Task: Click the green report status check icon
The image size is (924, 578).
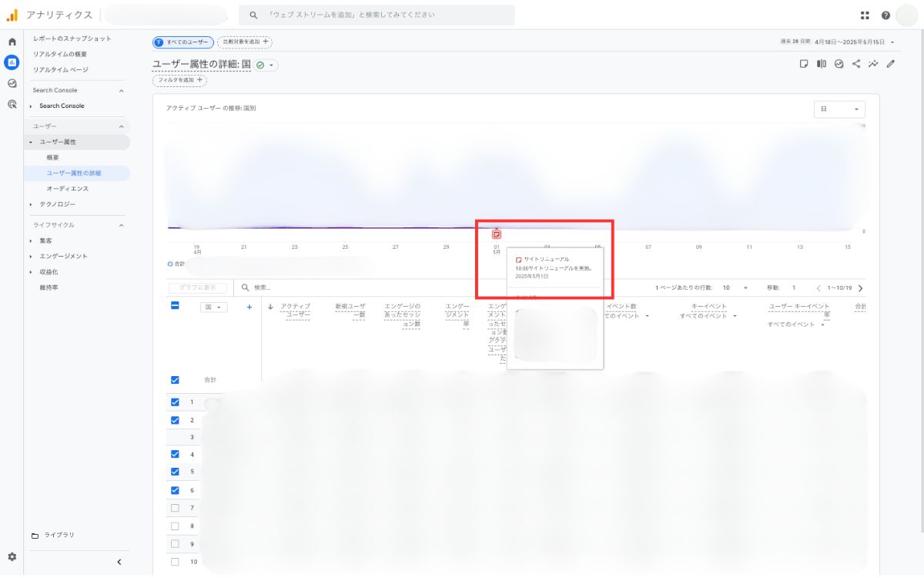Action: point(260,66)
